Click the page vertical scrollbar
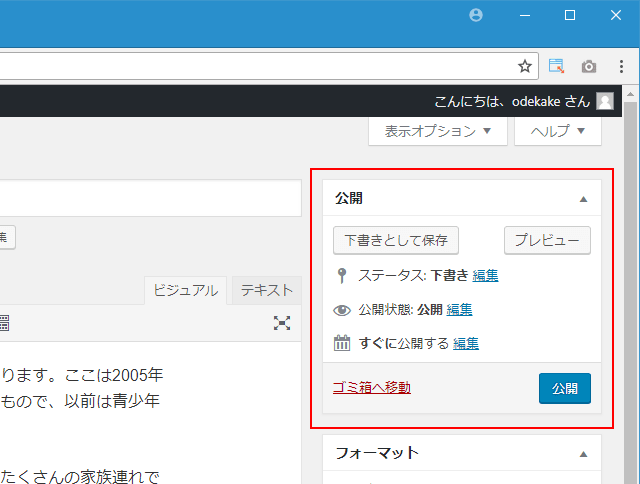The width and height of the screenshot is (640, 484). (x=630, y=294)
